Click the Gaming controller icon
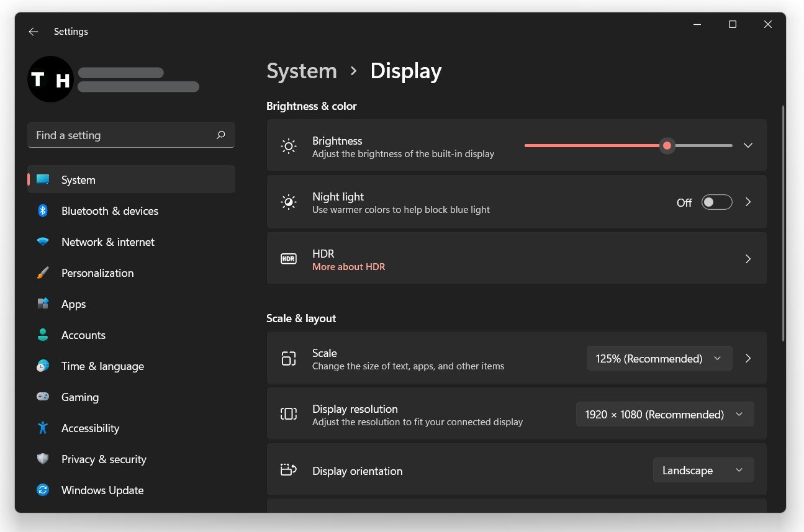The image size is (804, 532). coord(43,397)
